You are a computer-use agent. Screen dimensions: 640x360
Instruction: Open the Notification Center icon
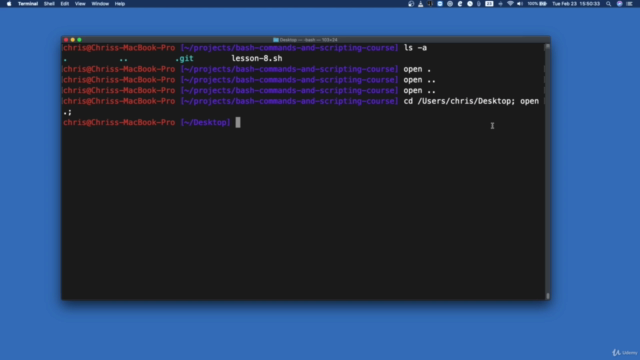pos(629,4)
